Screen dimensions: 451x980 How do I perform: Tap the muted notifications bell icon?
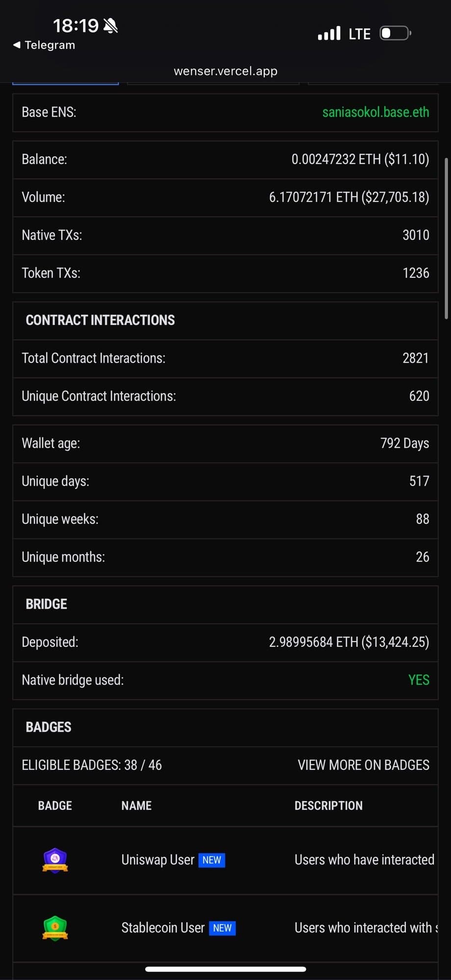point(112,25)
